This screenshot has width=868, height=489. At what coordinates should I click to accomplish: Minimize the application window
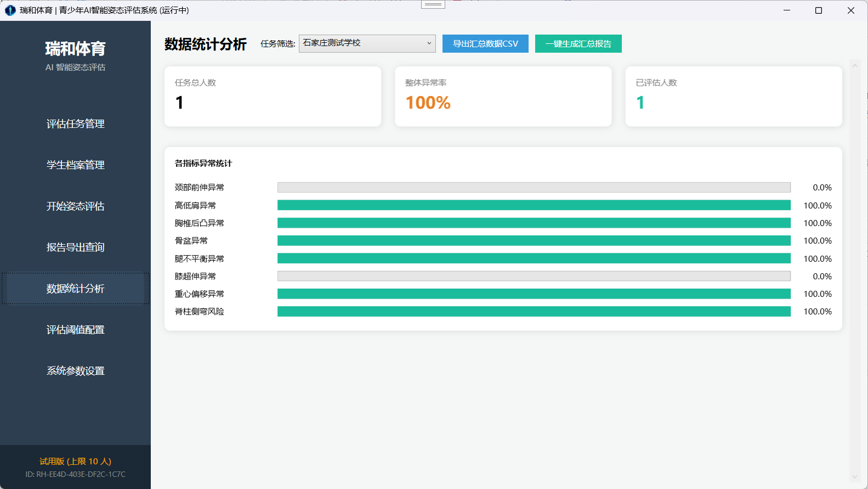tap(787, 10)
